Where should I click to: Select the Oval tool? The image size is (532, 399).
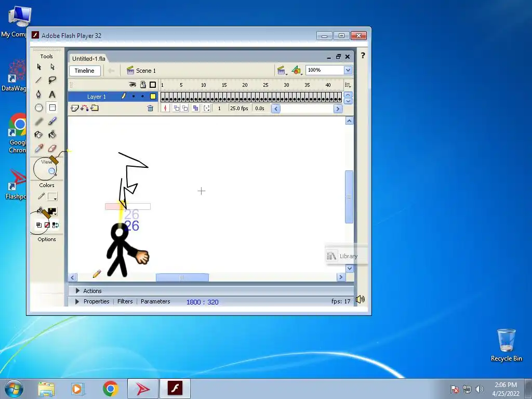tap(38, 108)
